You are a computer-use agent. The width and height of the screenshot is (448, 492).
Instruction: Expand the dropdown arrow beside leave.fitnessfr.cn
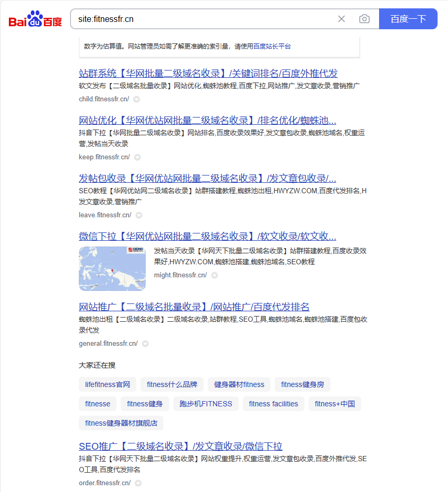tap(139, 215)
